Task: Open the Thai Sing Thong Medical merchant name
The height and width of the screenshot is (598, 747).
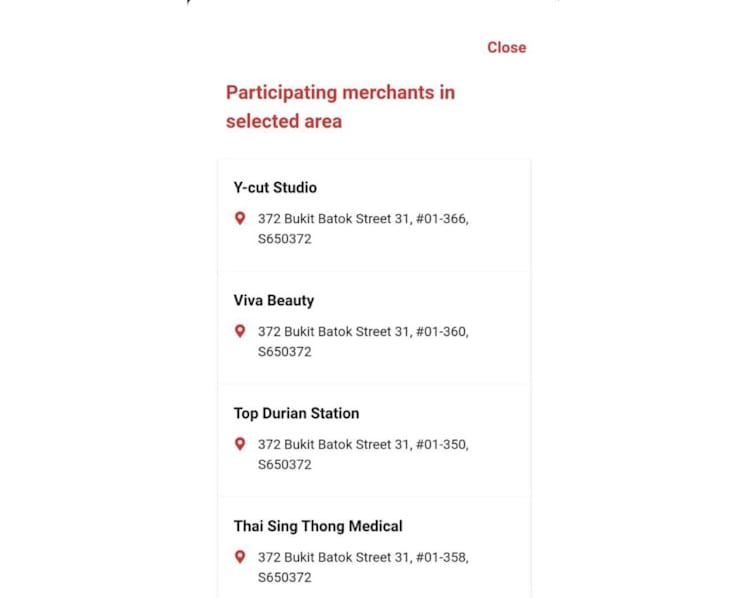Action: click(318, 526)
